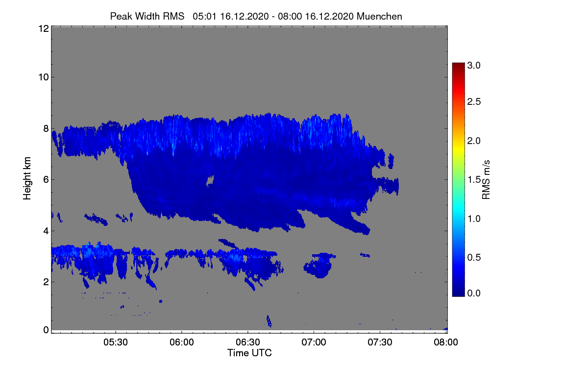
Task: Click the 0 km height tick label
Action: coord(45,330)
